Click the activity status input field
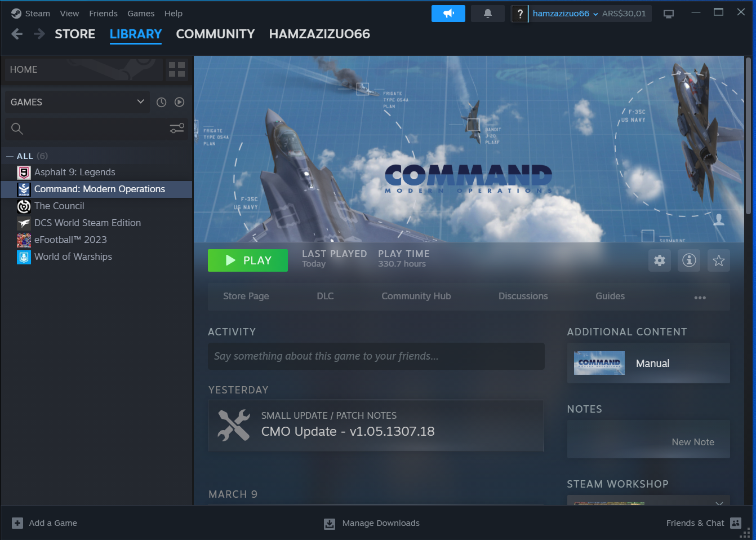This screenshot has width=756, height=540. tap(376, 356)
